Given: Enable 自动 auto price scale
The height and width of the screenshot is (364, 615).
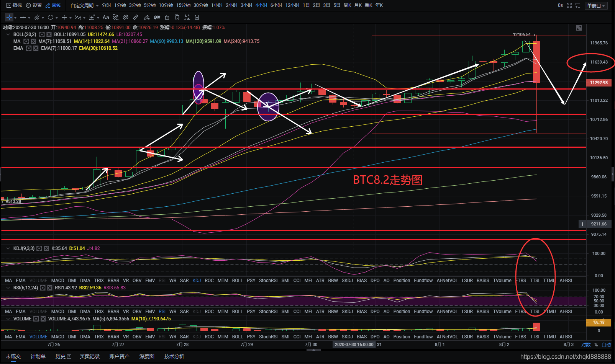Looking at the screenshot, I should pos(606,345).
